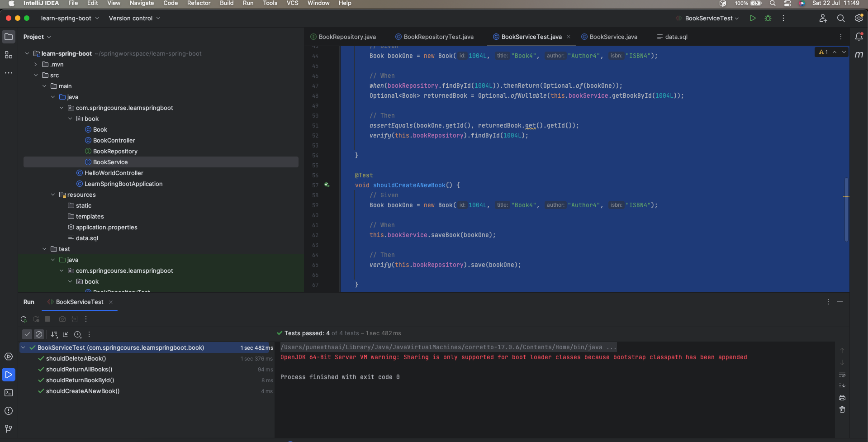Switch to BookRepositoryTest.java tab
Image resolution: width=868 pixels, height=442 pixels.
(x=434, y=37)
